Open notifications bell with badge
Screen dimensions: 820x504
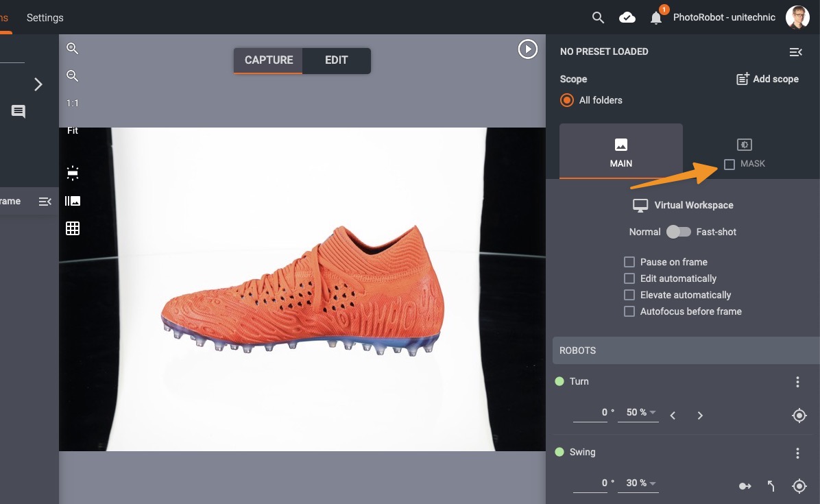pyautogui.click(x=656, y=18)
